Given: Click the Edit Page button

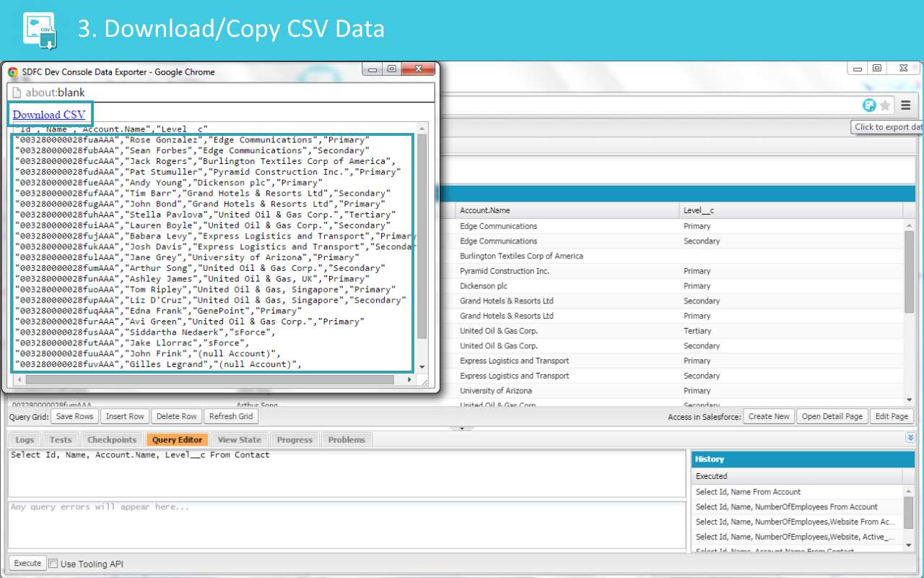Looking at the screenshot, I should [x=892, y=417].
